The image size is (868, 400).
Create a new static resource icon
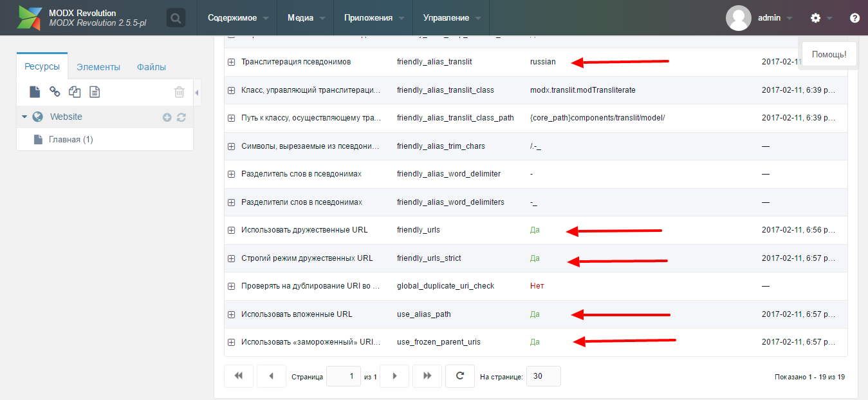pyautogui.click(x=95, y=92)
